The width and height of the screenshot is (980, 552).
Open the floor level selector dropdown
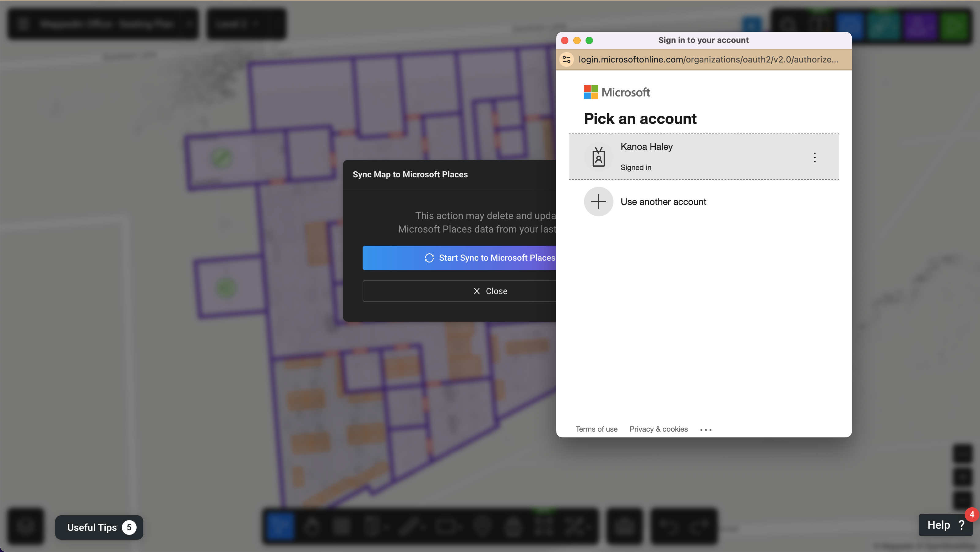point(246,24)
